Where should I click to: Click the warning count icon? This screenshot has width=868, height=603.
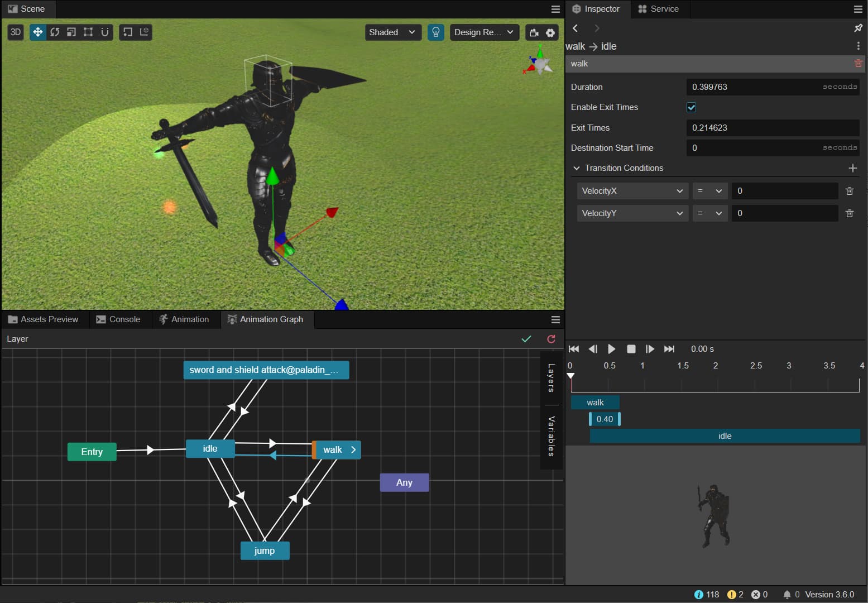pos(732,595)
